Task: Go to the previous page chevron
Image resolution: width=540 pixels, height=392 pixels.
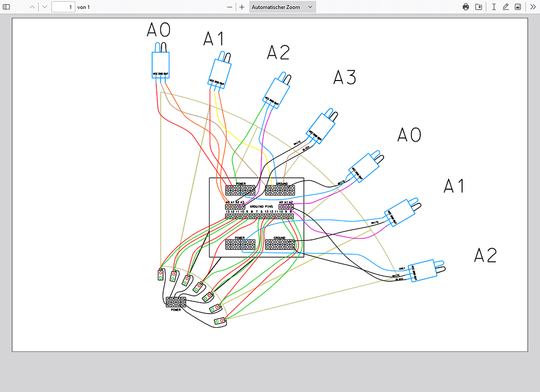Action: tap(31, 7)
